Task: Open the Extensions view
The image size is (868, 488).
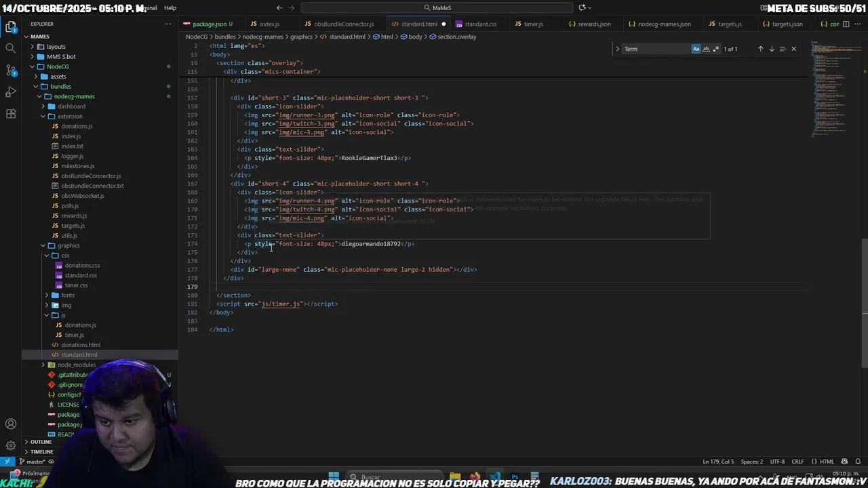Action: (x=11, y=114)
